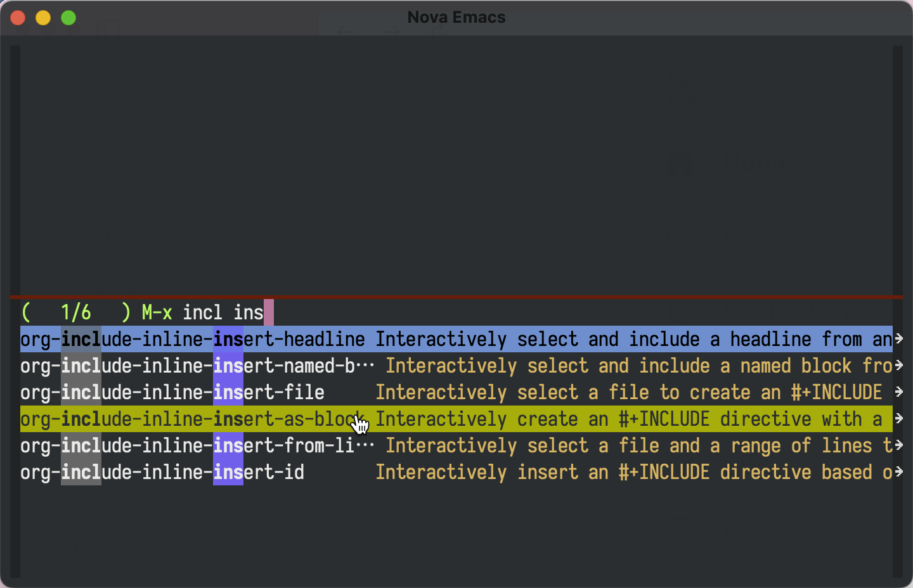Click the Nova Emacs title text
Image resolution: width=913 pixels, height=588 pixels.
coord(456,17)
